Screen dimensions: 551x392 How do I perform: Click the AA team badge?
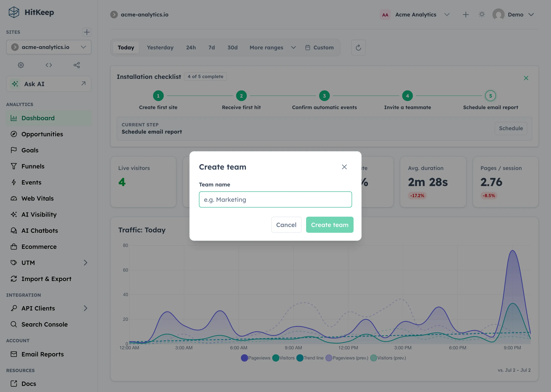pos(385,15)
